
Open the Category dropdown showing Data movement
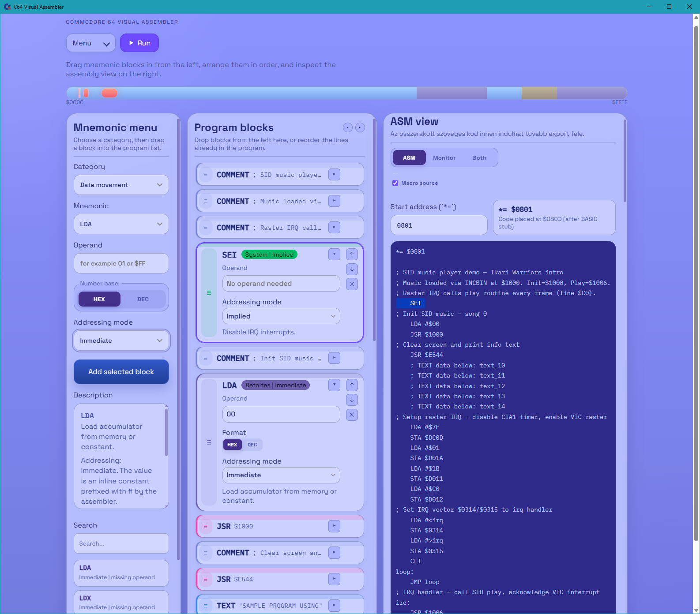point(121,185)
